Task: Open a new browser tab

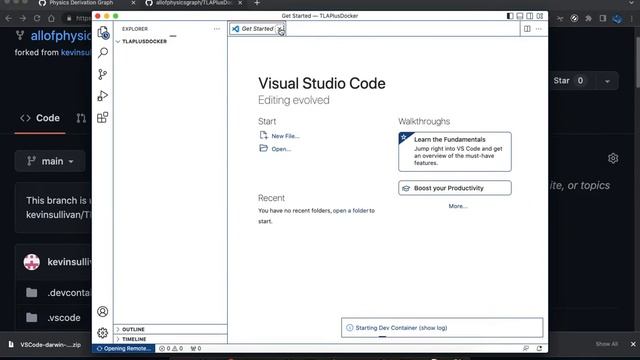Action: pyautogui.click(x=257, y=3)
